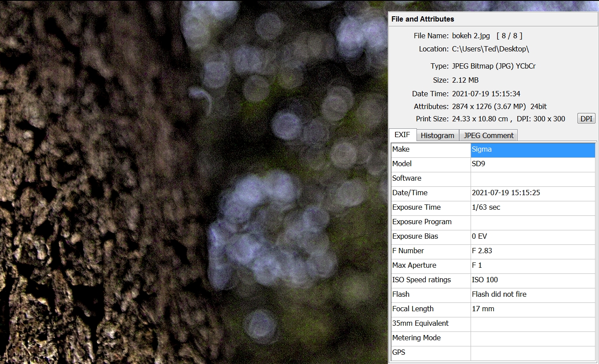Image resolution: width=599 pixels, height=364 pixels.
Task: Click the Focal Length value '17 mm'
Action: [533, 309]
